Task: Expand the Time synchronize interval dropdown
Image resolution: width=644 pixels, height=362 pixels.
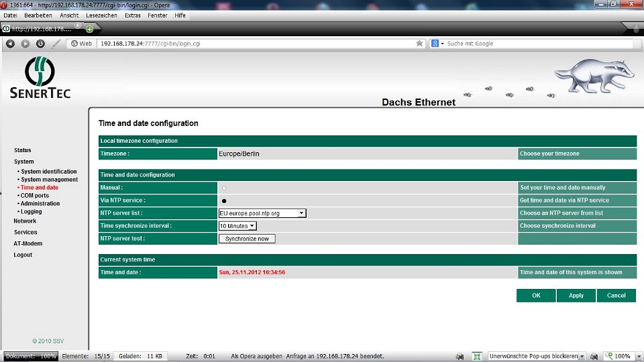Action: click(237, 226)
